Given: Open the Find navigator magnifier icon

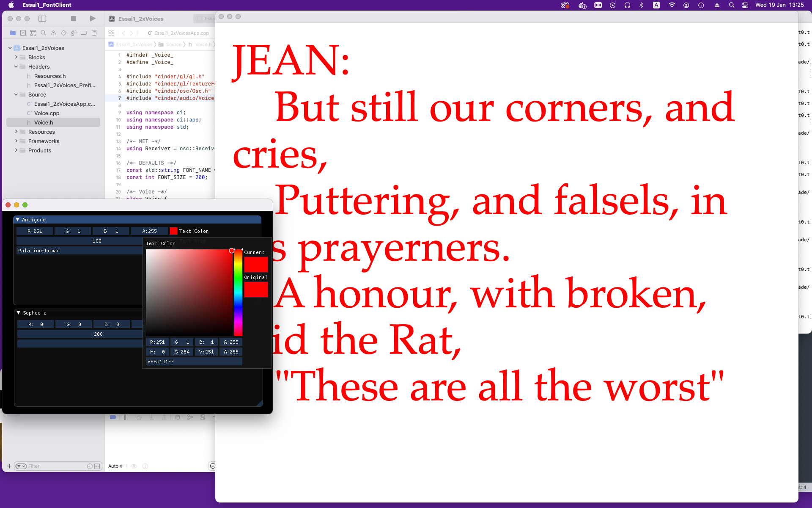Looking at the screenshot, I should click(x=43, y=33).
